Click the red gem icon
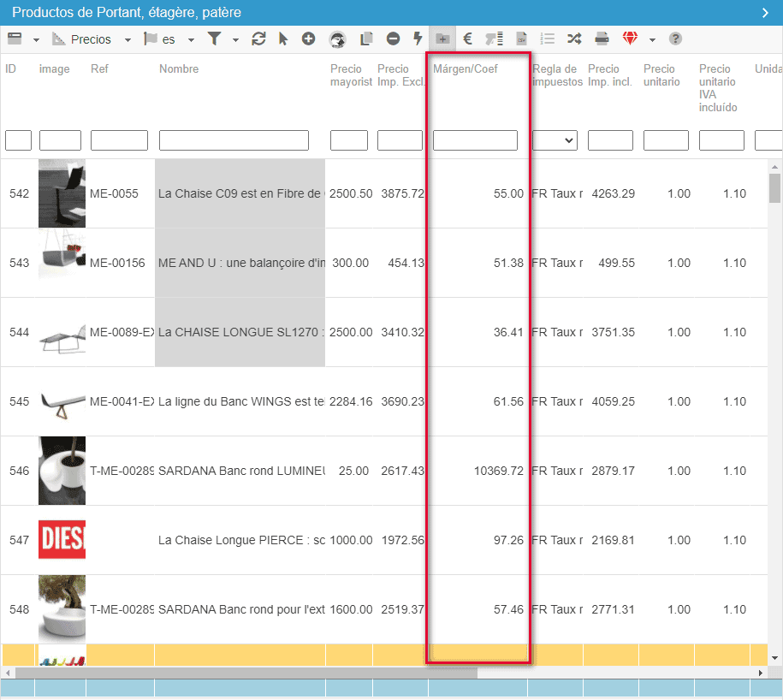Viewport: 783px width, 700px height. [630, 39]
